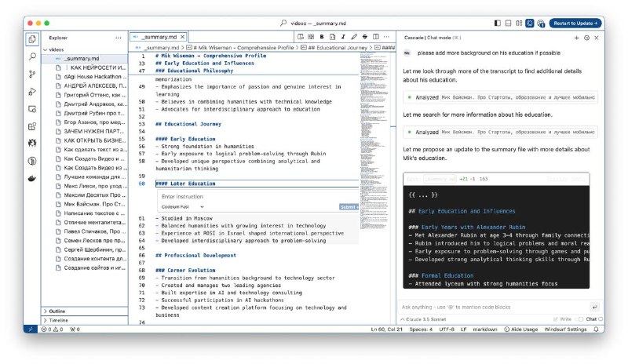This screenshot has height=364, width=628.
Task: Toggle the Write/Chat mode switch
Action: point(579,319)
